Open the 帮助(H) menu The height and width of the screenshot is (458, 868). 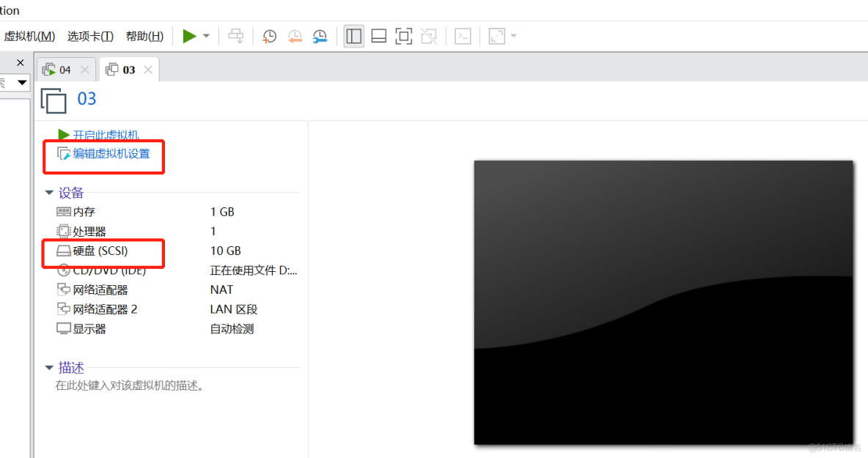tap(144, 37)
